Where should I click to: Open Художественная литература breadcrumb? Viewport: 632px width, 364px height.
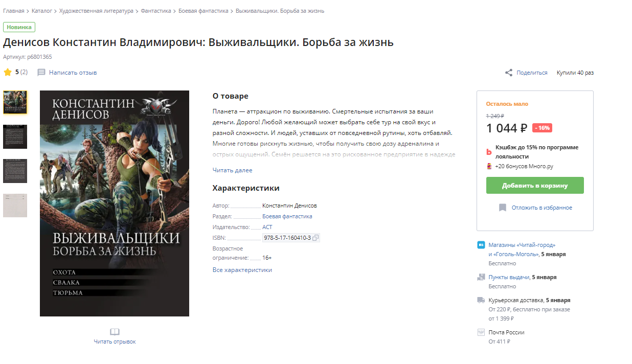[x=96, y=11]
